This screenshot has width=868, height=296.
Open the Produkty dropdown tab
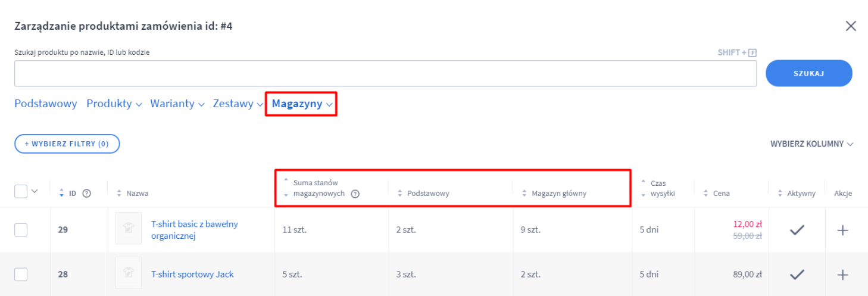(x=114, y=104)
